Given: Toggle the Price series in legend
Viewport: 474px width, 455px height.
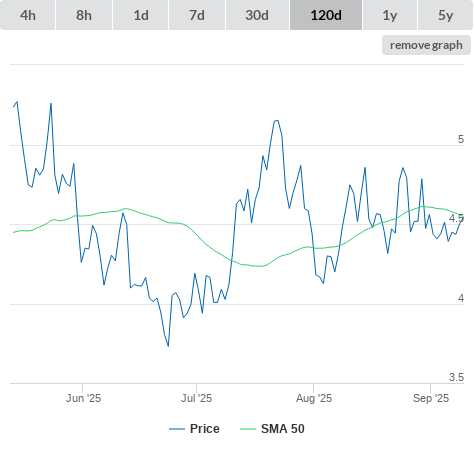Looking at the screenshot, I should click(194, 429).
